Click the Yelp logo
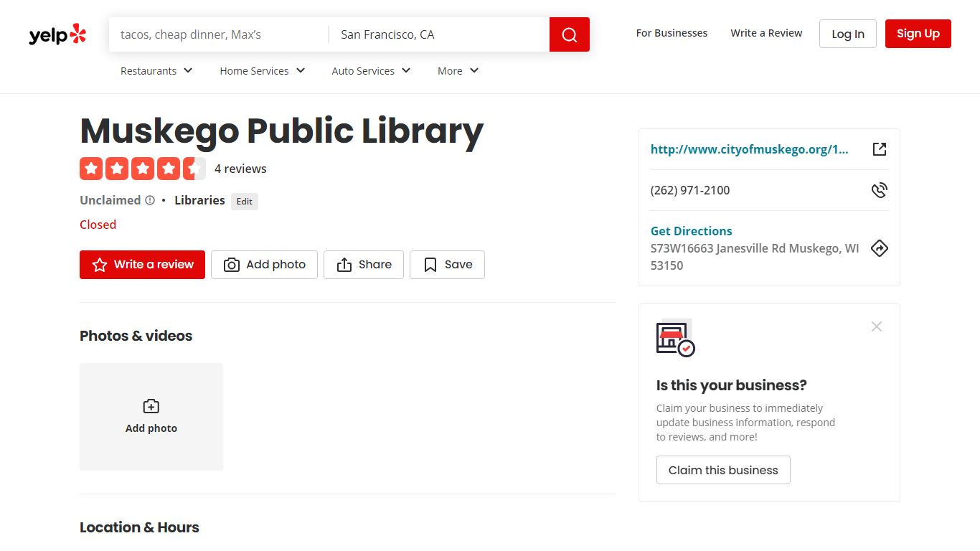This screenshot has height=551, width=980. coord(57,34)
